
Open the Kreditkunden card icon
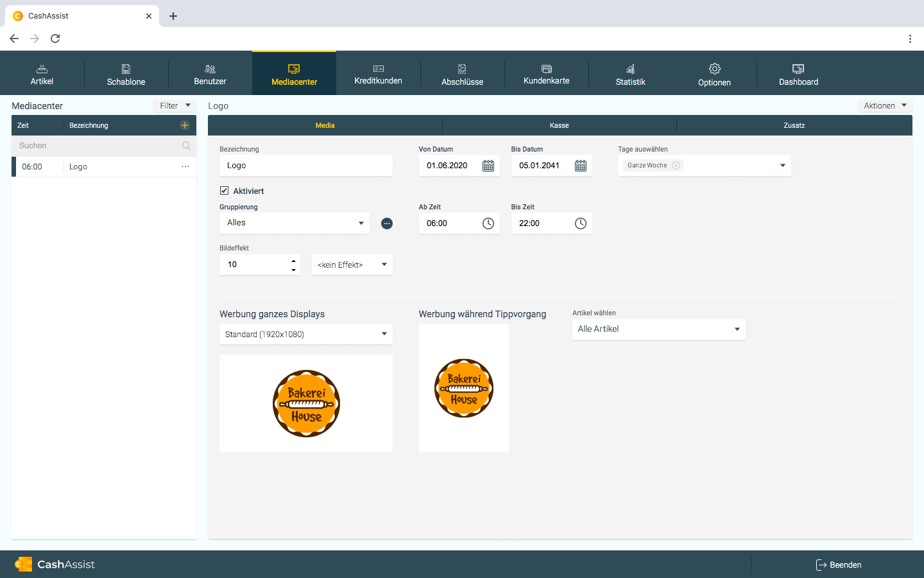click(379, 69)
